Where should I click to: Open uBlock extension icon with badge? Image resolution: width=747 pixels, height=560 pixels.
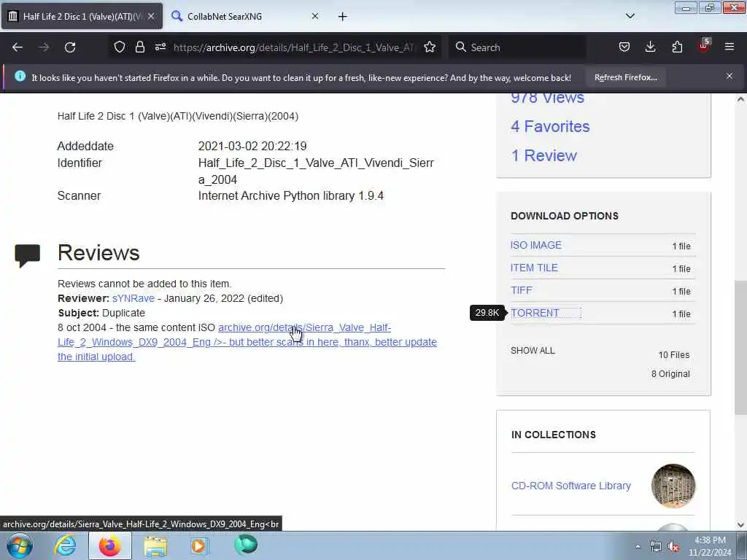[x=704, y=46]
